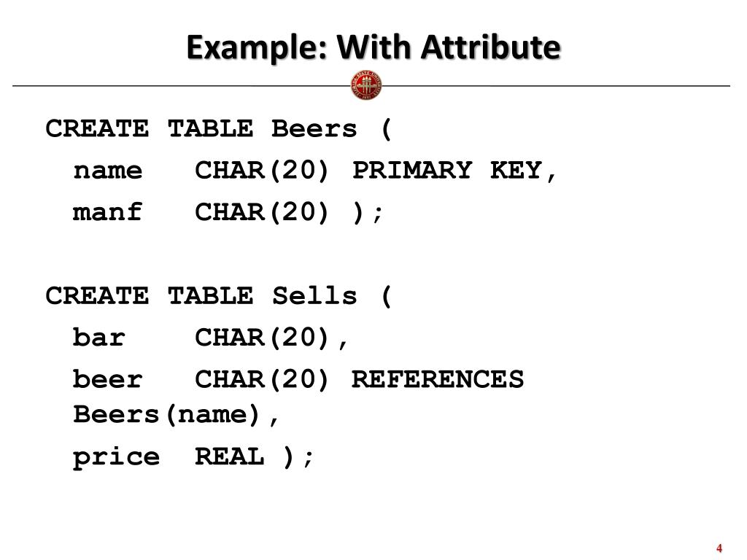747x560 pixels.
Task: Click the 'price' attribute text
Action: tap(116, 458)
